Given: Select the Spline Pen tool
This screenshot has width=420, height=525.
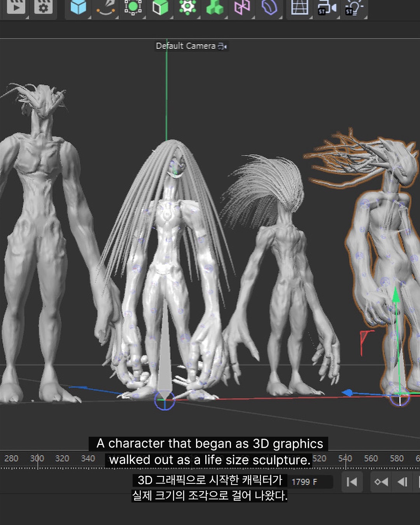Looking at the screenshot, I should tap(105, 7).
